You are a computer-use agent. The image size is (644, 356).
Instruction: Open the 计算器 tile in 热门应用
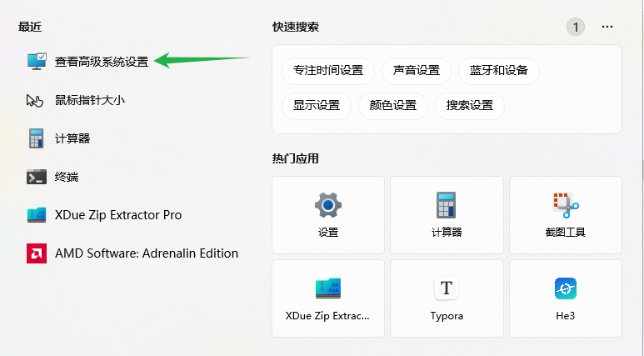pyautogui.click(x=447, y=215)
